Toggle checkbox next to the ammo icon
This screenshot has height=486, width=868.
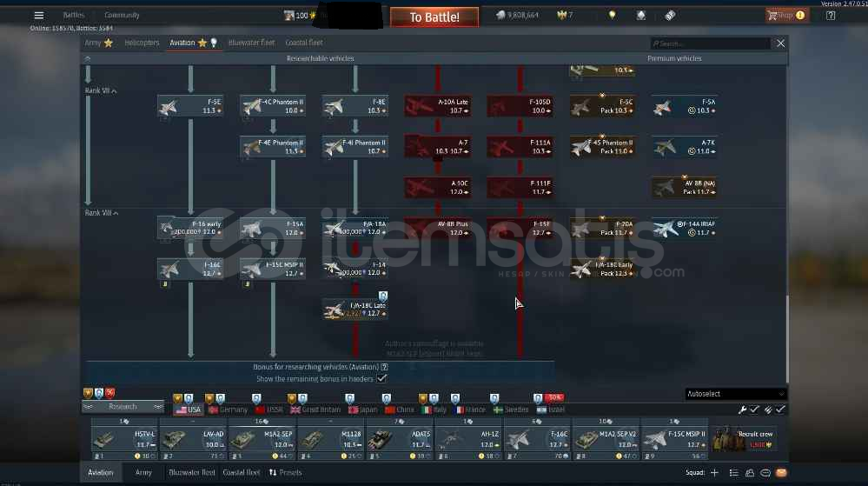[x=780, y=409]
